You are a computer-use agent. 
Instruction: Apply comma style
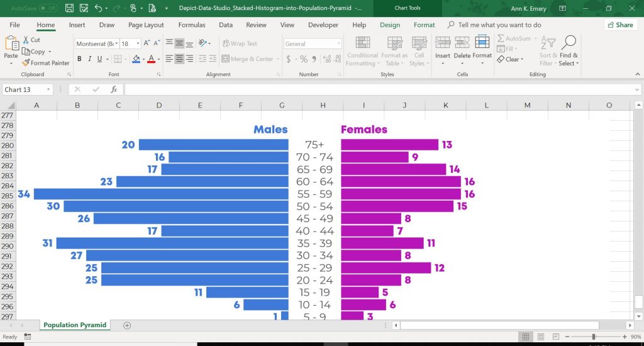point(314,59)
